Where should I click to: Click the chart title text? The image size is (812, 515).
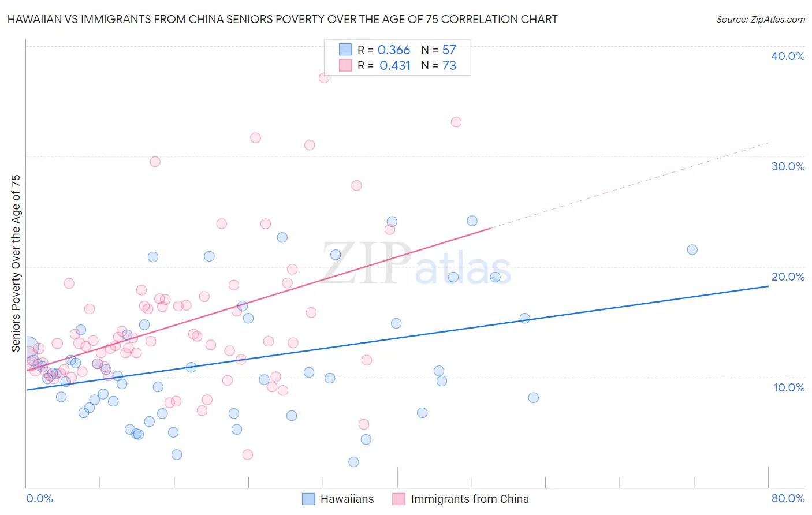point(282,19)
